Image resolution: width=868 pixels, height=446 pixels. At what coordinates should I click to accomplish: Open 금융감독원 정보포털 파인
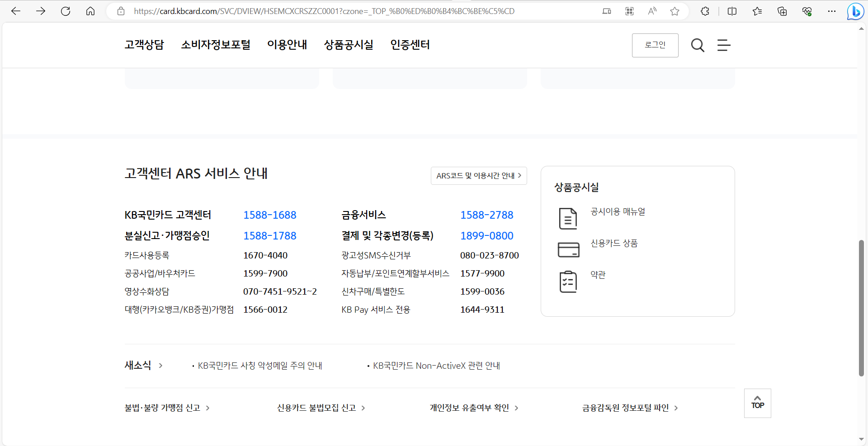pos(630,408)
